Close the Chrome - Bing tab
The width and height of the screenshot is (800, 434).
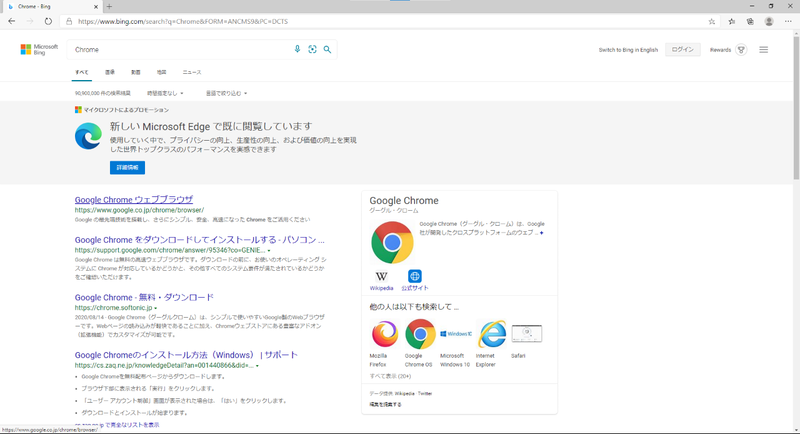[96, 7]
